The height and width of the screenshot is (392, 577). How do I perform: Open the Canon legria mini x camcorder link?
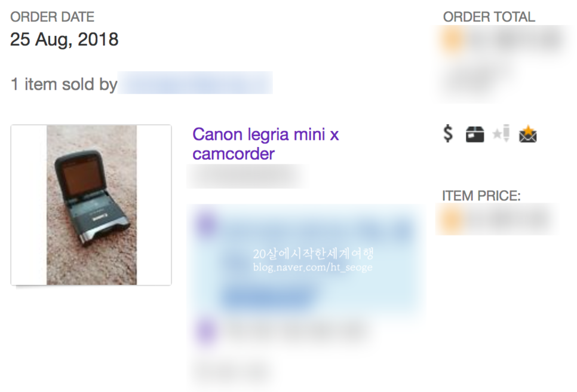(265, 144)
